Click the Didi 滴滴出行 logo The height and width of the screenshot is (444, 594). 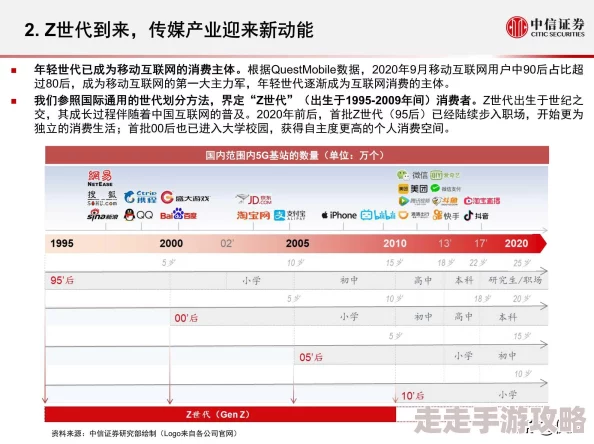(414, 215)
